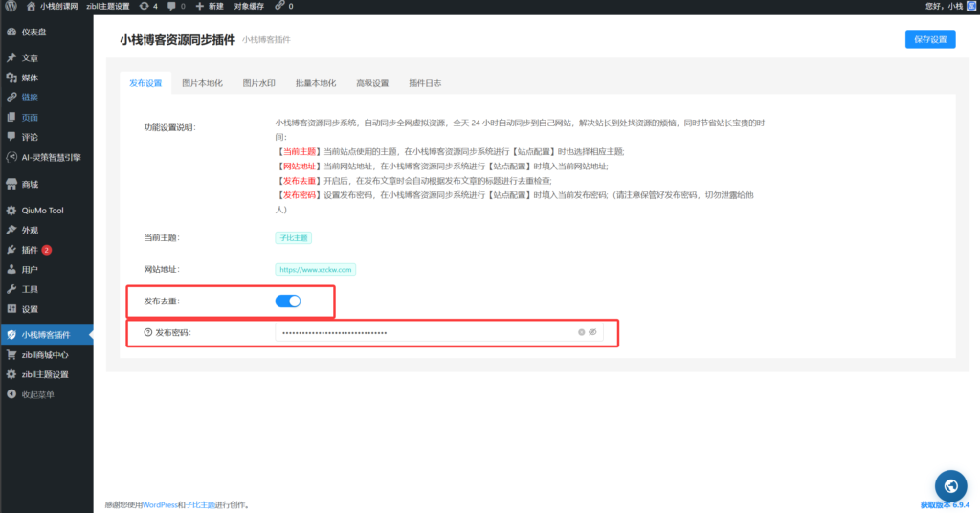Switch to the 图片水印 tab

pyautogui.click(x=258, y=83)
